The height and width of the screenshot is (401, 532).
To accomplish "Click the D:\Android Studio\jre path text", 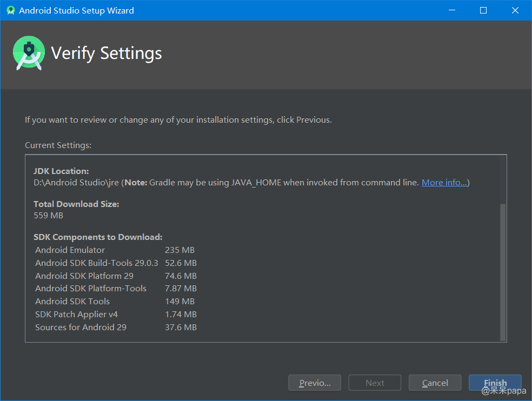I will click(76, 183).
